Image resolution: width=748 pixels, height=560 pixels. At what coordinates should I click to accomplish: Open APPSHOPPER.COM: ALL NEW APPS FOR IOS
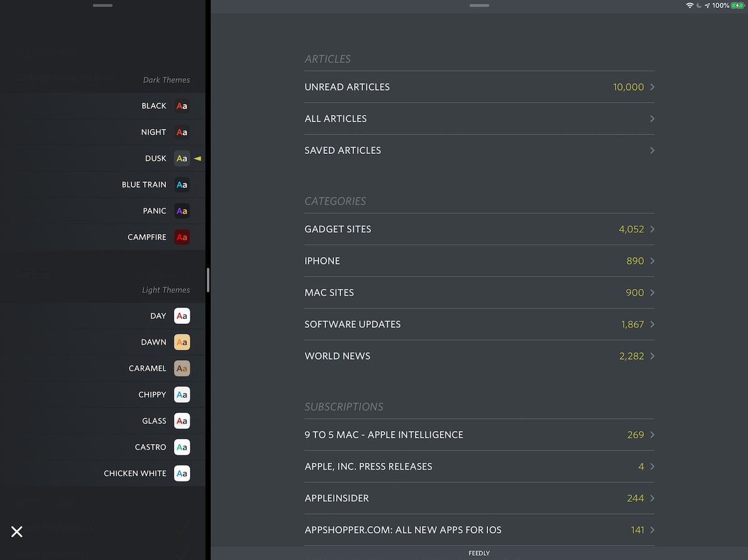pyautogui.click(x=479, y=530)
